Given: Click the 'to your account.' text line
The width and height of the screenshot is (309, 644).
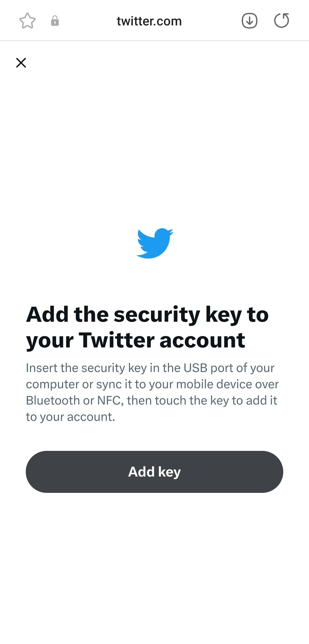Looking at the screenshot, I should 70,417.
